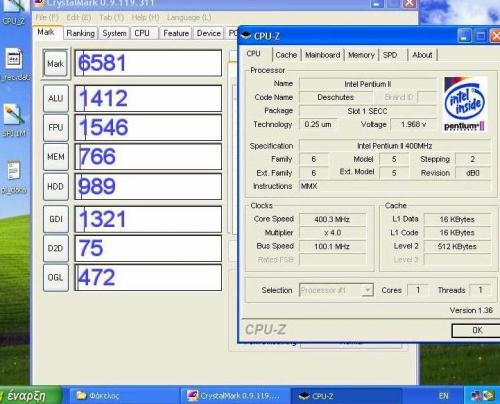
Task: Switch to the Memory tab in CPU-Z
Action: [361, 55]
